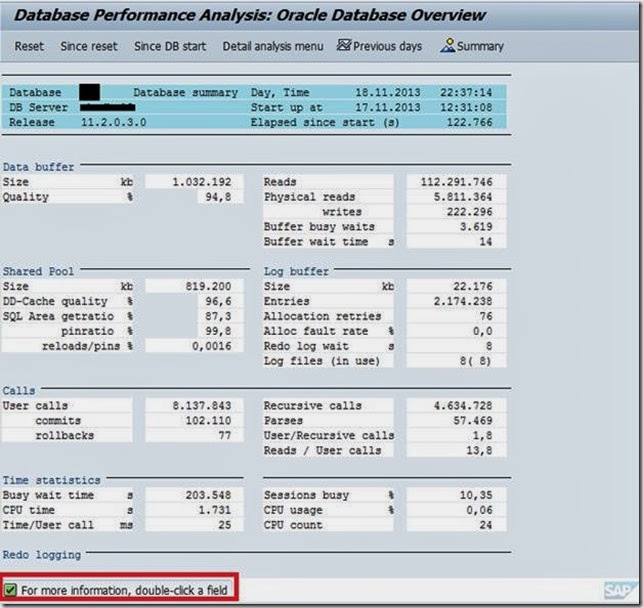
Task: Select rollbacks value 77
Action: [x=194, y=435]
